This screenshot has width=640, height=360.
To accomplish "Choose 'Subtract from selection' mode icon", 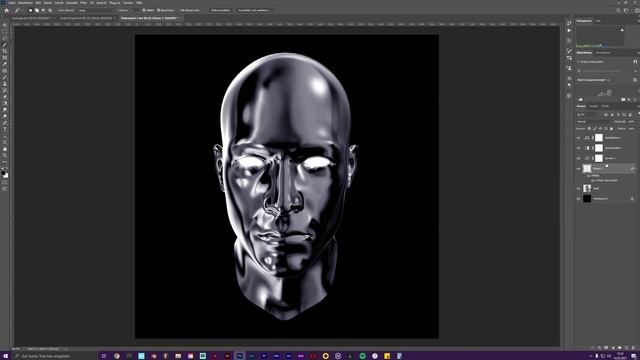I will point(43,10).
